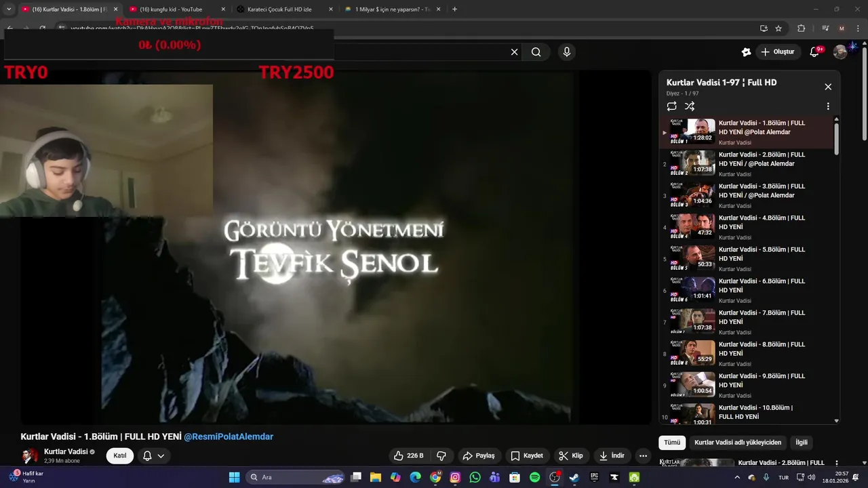Open a new browser tab with plus
Screen dimensions: 868x488
point(454,9)
